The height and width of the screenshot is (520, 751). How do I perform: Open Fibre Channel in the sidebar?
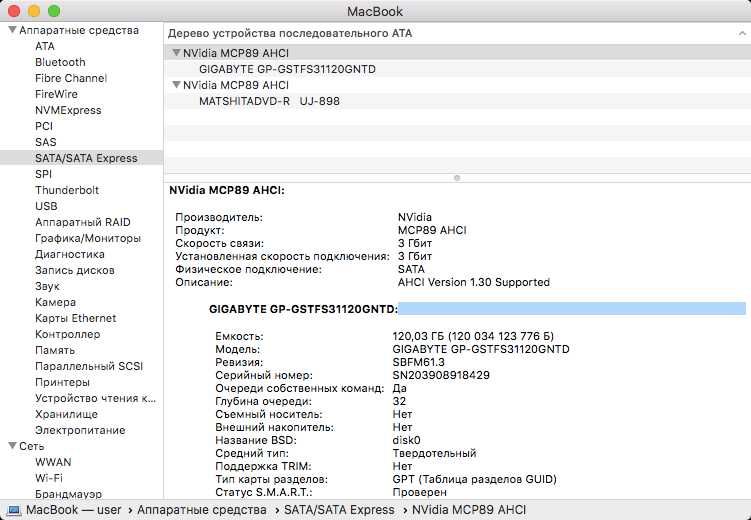tap(71, 78)
